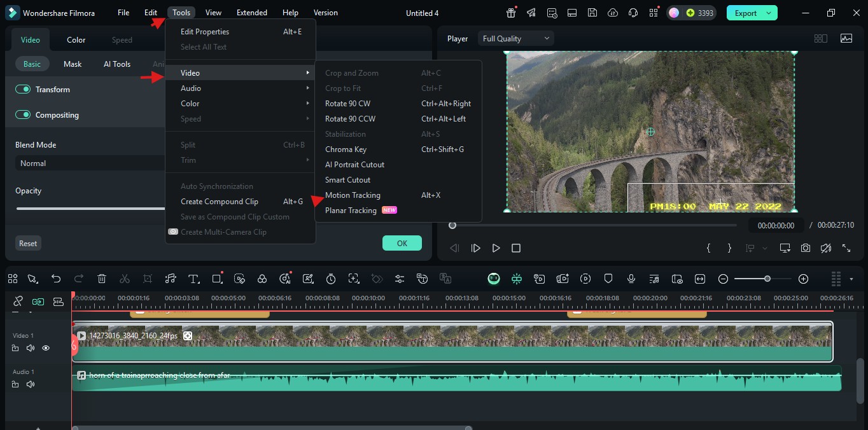Screen dimensions: 868x430
Task: Click the cloud upload icon
Action: click(613, 13)
